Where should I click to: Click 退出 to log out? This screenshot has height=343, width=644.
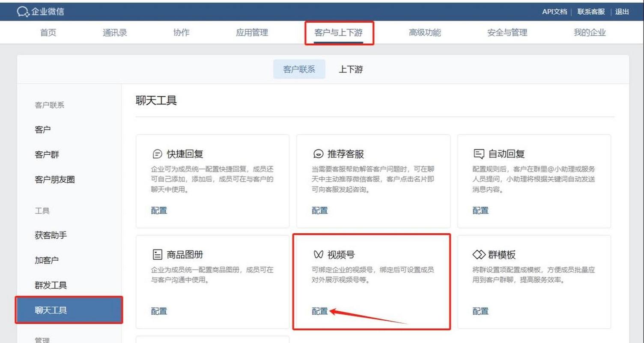pyautogui.click(x=622, y=12)
